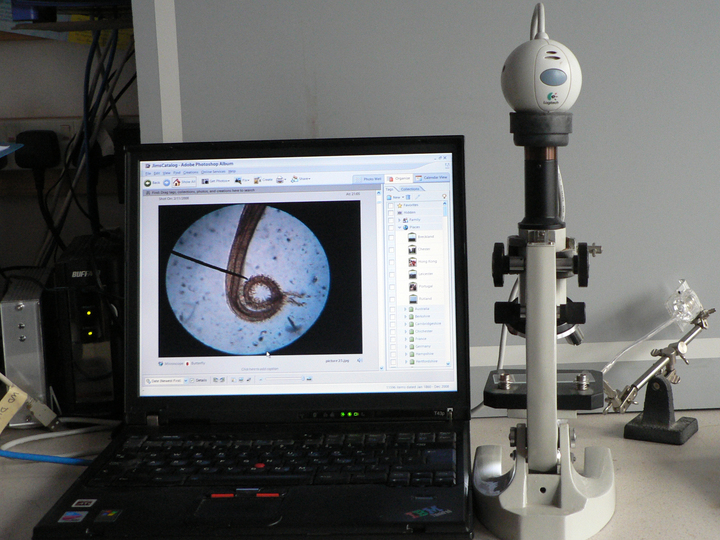Image resolution: width=720 pixels, height=540 pixels.
Task: Click the Rutland tag thumbnail
Action: coord(413,299)
